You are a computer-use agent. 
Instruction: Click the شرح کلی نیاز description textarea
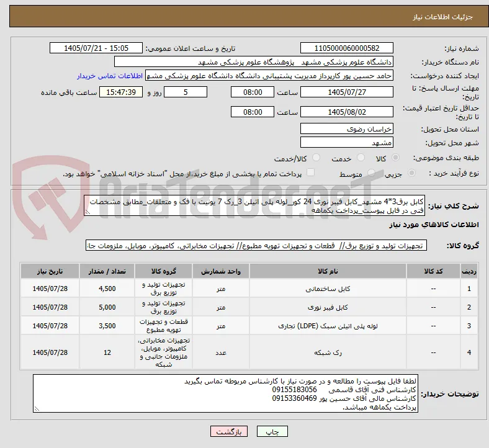click(254, 206)
